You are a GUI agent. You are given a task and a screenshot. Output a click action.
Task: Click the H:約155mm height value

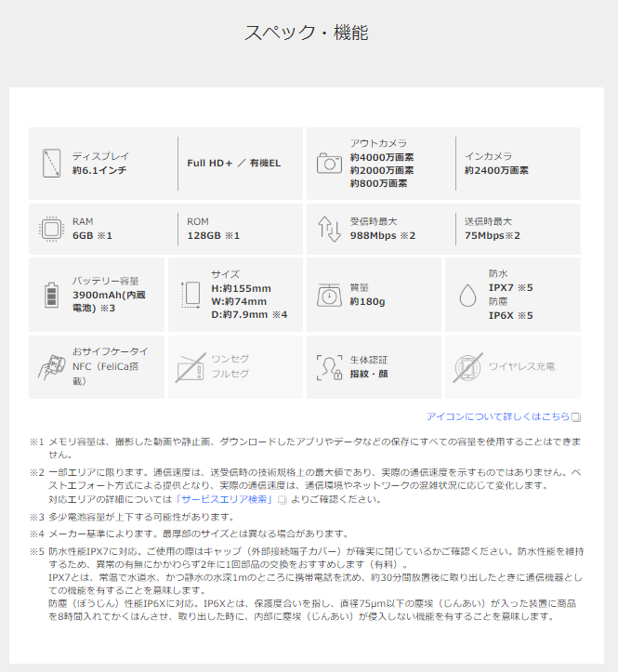(x=241, y=288)
